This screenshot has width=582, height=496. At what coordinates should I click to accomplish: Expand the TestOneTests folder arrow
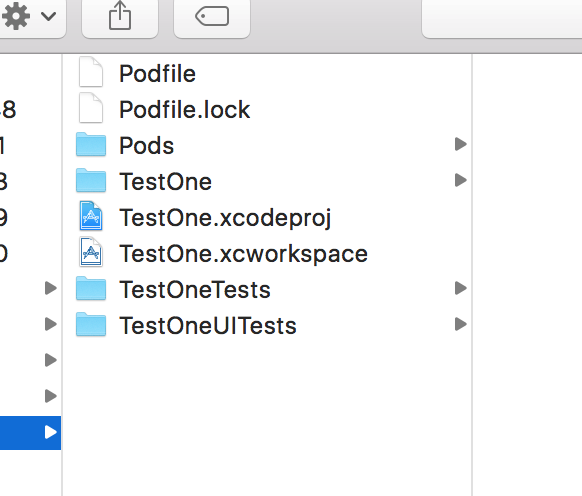pyautogui.click(x=461, y=288)
